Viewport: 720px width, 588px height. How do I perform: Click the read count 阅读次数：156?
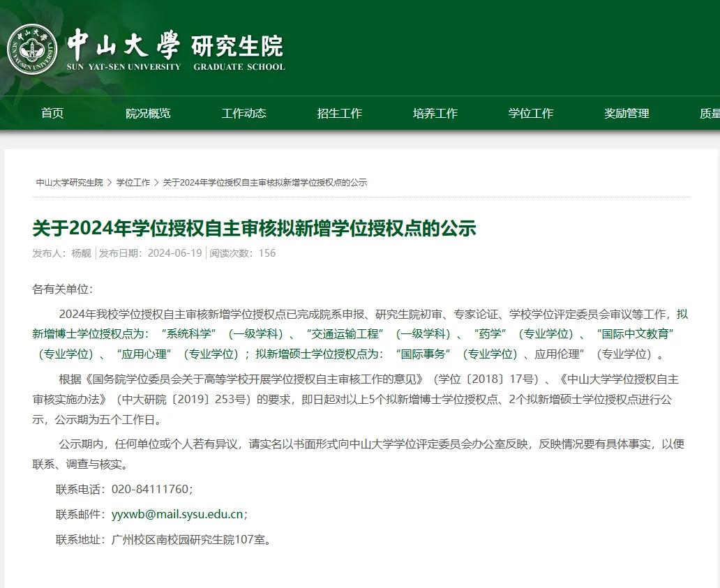pos(243,253)
